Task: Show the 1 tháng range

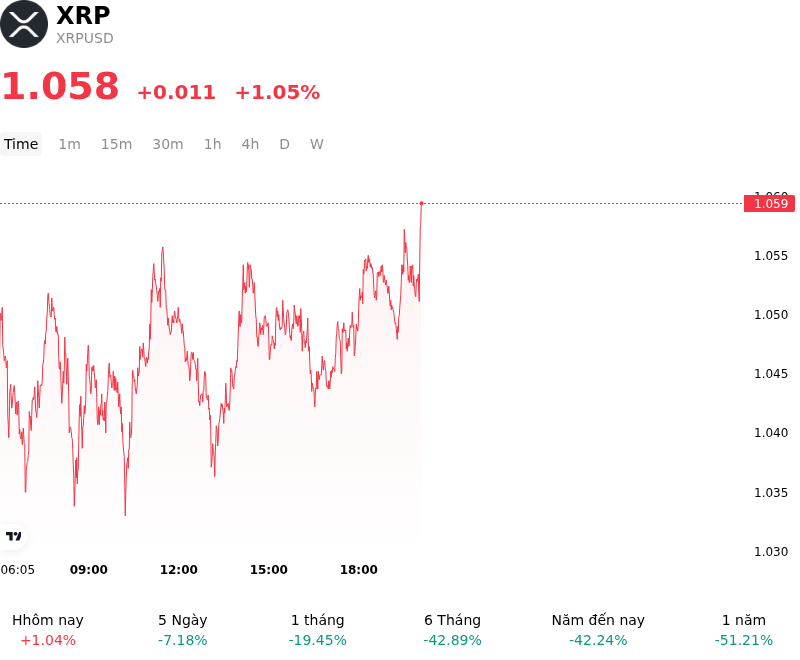Action: [x=317, y=630]
